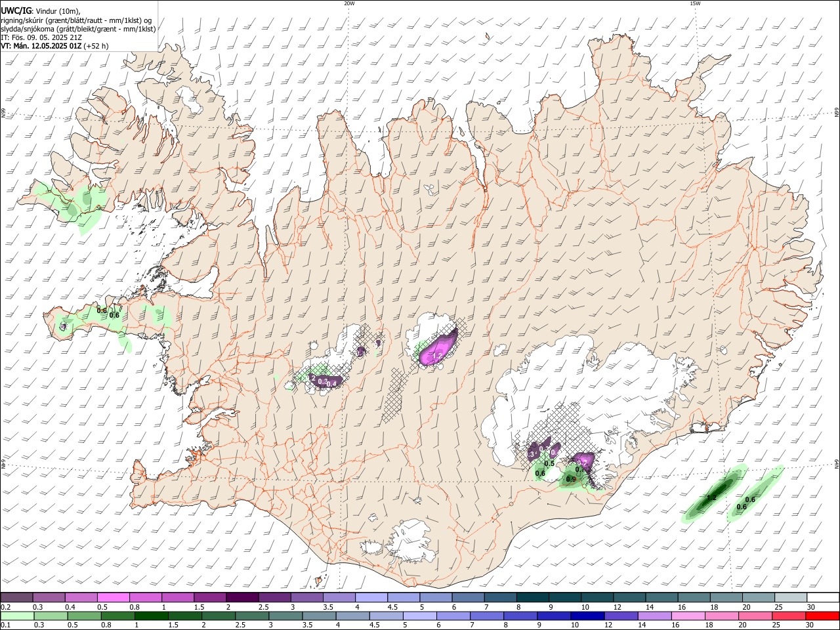840x630 pixels.
Task: Click the IT: Fös. 09. 05. 2025 21Z line
Action: [43, 37]
